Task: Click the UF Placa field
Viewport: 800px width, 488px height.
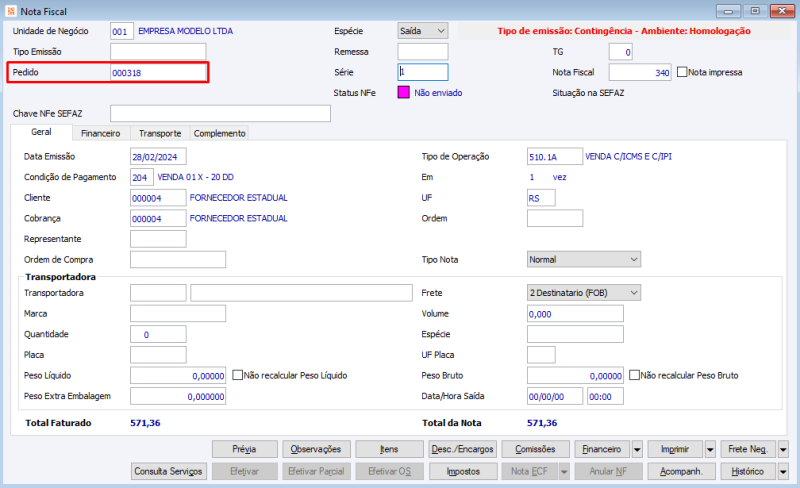Action: pos(541,355)
